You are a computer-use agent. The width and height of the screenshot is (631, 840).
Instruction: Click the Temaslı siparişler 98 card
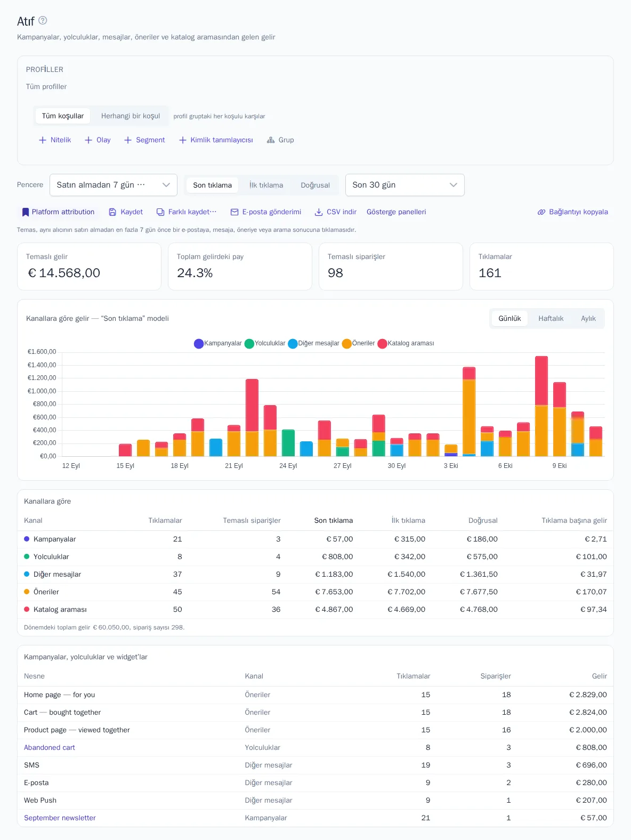click(391, 266)
